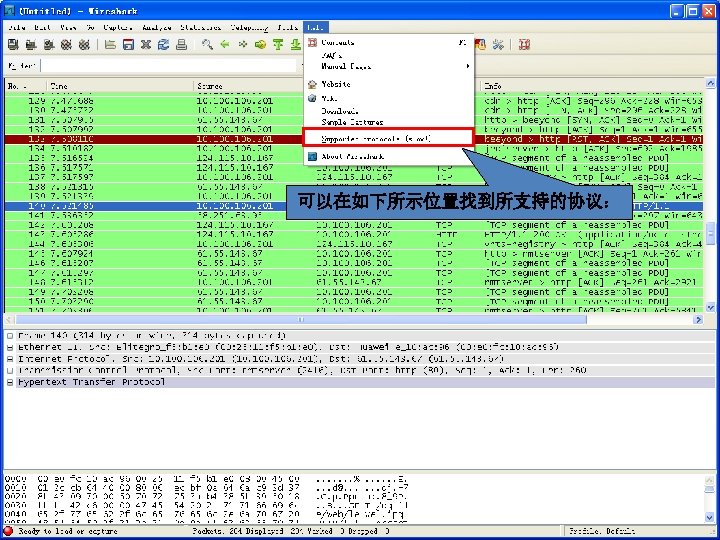The image size is (720, 540).
Task: Close this capture file icon
Action: 146,45
